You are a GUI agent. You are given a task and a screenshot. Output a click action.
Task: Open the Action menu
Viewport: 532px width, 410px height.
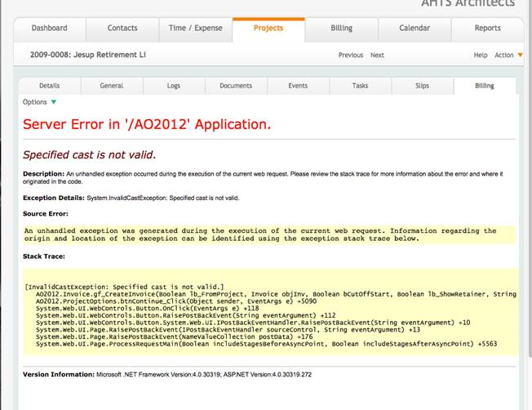pos(503,55)
